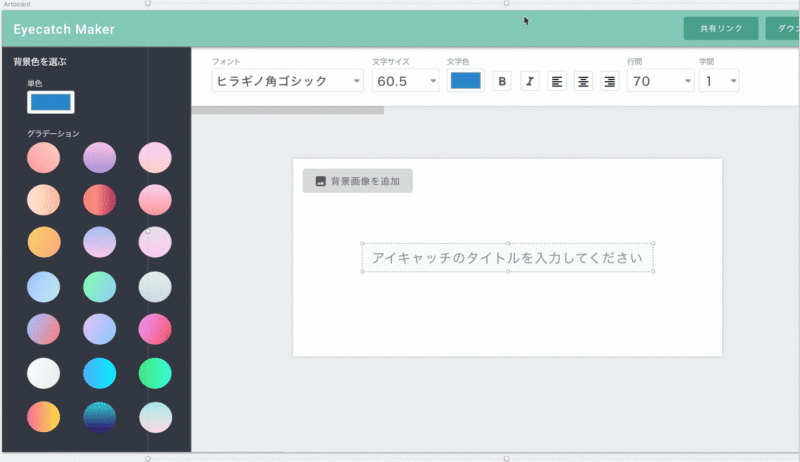Viewport: 800px width, 462px height.
Task: Pick the salmon pink gradient in first row
Action: point(43,158)
